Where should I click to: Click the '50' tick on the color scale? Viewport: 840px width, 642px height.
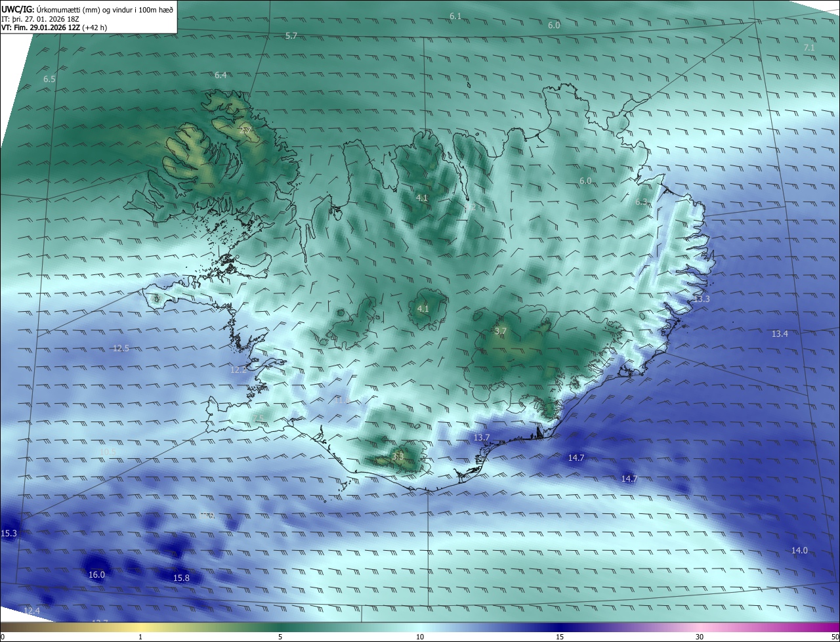pyautogui.click(x=835, y=637)
